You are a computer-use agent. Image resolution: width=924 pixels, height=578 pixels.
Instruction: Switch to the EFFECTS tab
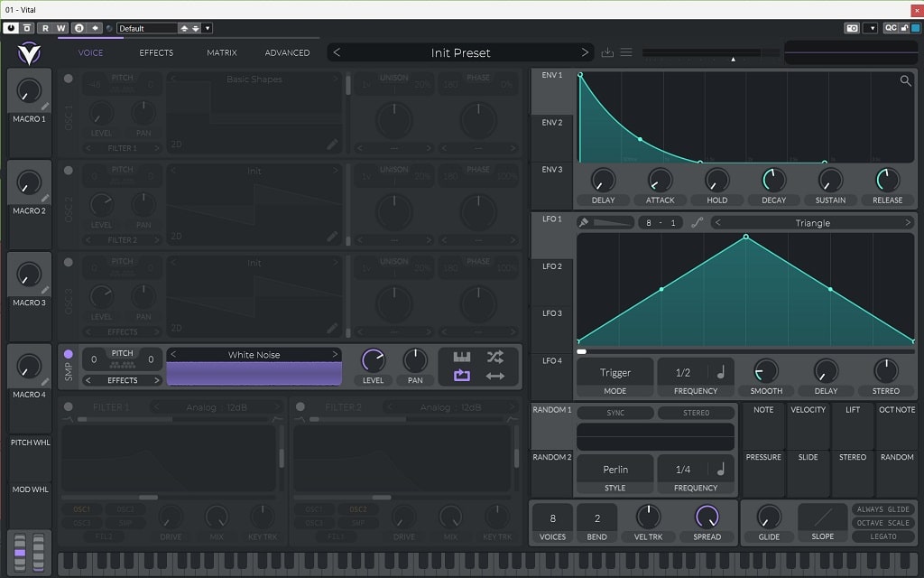pos(156,52)
